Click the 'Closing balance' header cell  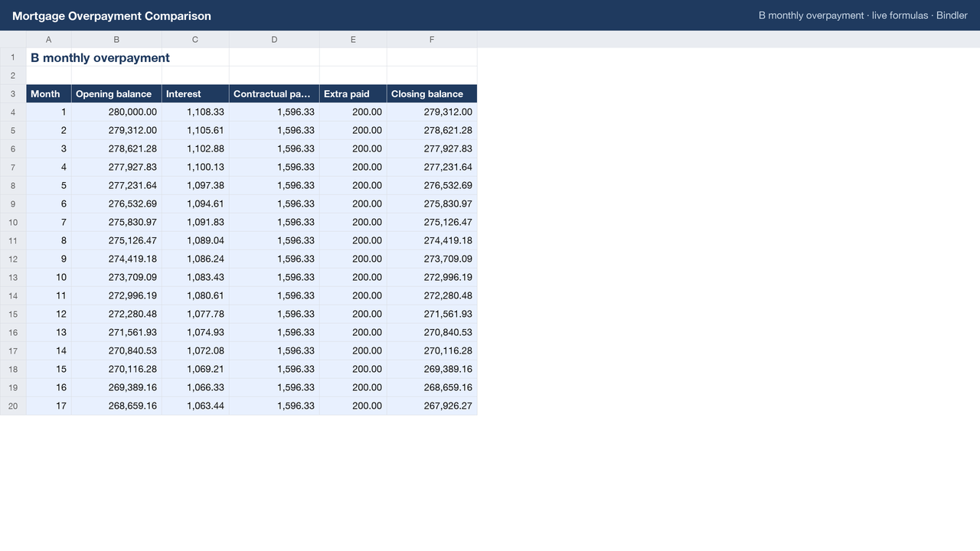(432, 94)
